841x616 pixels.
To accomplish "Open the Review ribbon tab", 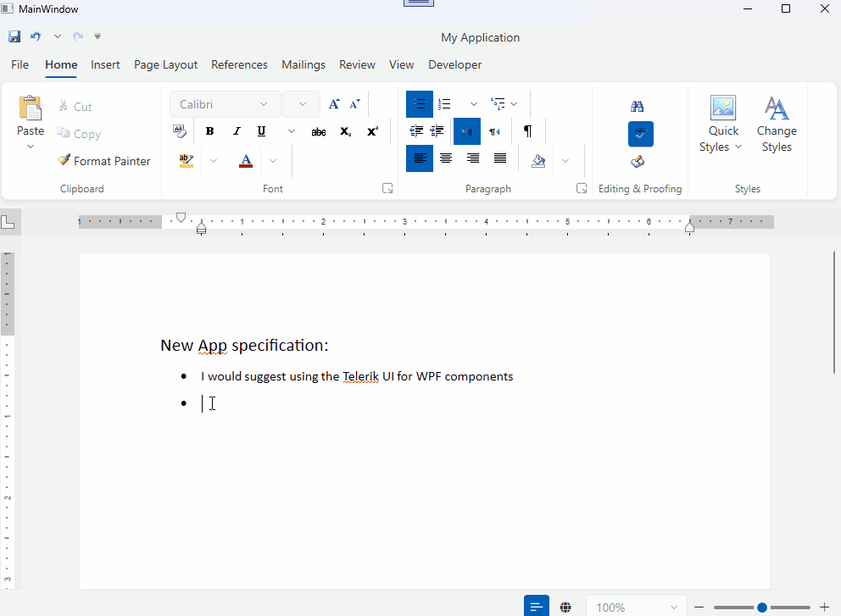I will coord(357,64).
